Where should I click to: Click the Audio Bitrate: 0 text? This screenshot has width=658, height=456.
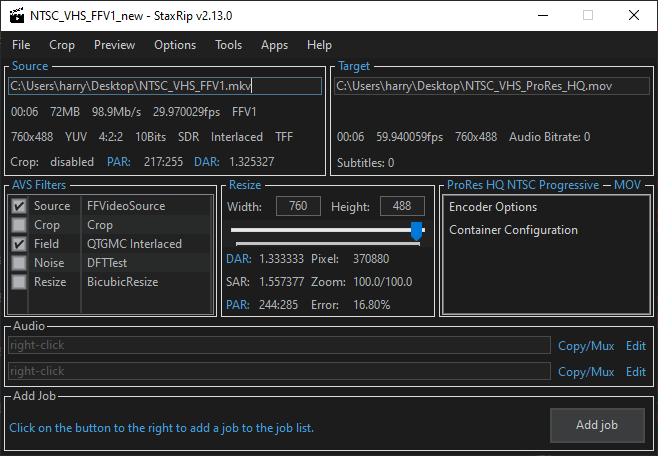tap(549, 137)
